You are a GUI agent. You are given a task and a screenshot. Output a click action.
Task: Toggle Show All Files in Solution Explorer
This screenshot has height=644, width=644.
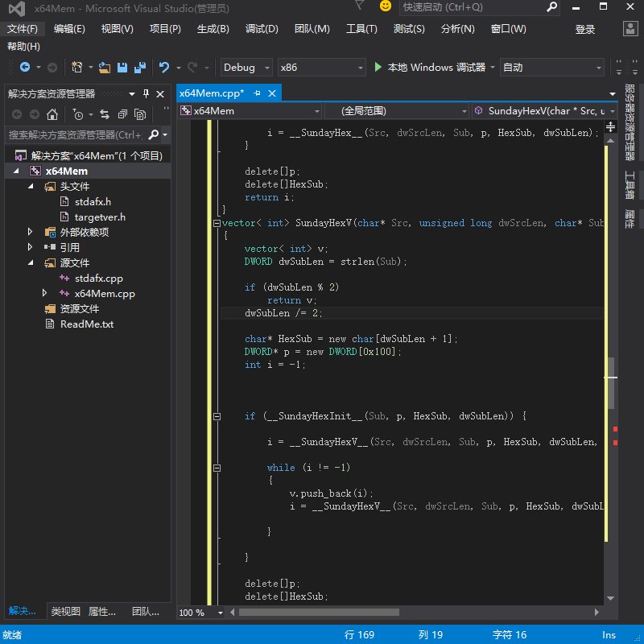(140, 114)
